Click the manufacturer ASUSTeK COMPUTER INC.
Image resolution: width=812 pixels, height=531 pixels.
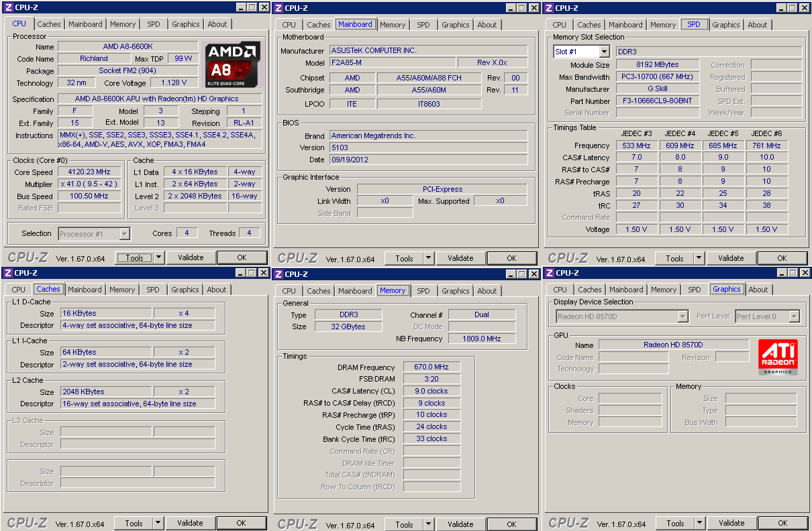(x=428, y=50)
